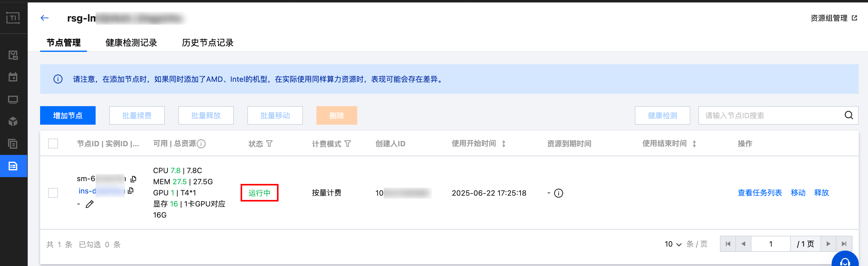868x266 pixels.
Task: Copy the sm- node ID
Action: (134, 179)
